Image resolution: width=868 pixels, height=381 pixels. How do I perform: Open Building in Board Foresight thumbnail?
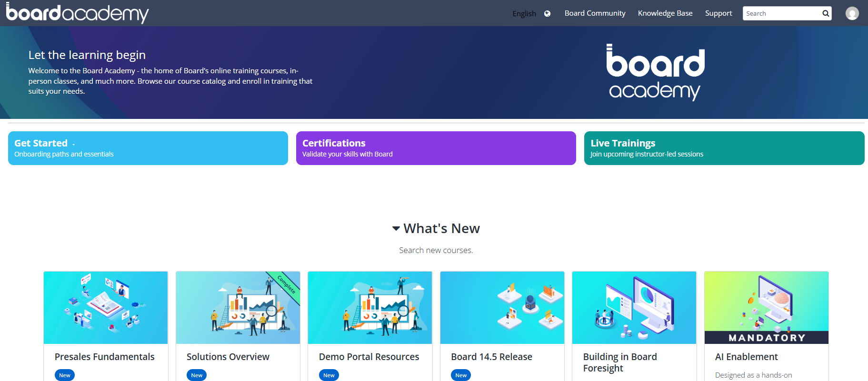(x=634, y=308)
